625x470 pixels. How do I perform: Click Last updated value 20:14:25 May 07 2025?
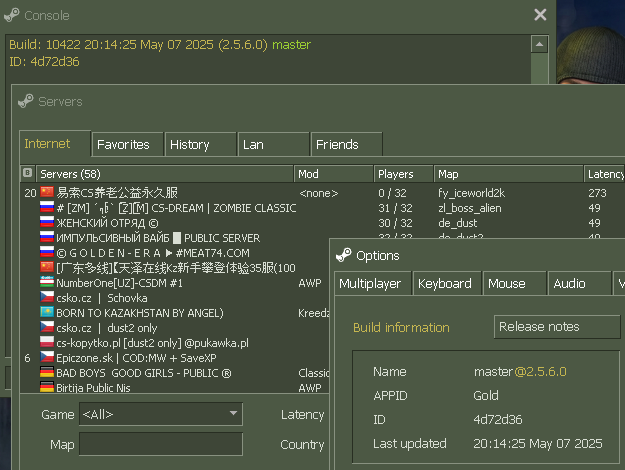(x=538, y=443)
